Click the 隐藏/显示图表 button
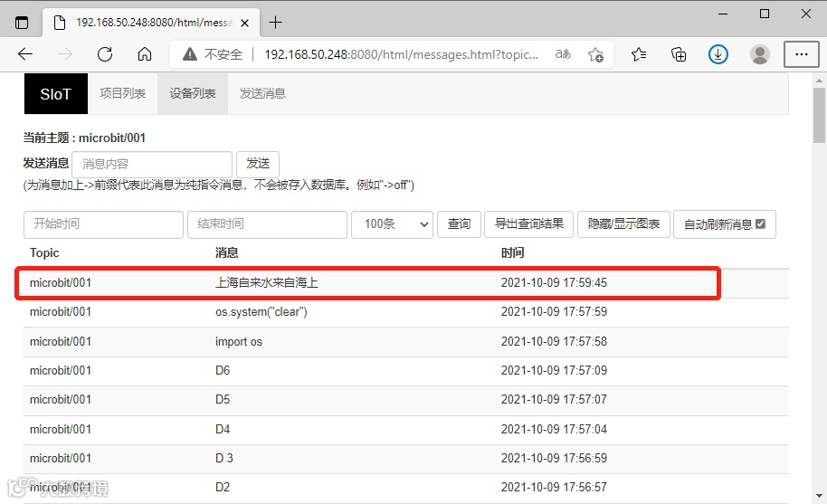 point(624,224)
